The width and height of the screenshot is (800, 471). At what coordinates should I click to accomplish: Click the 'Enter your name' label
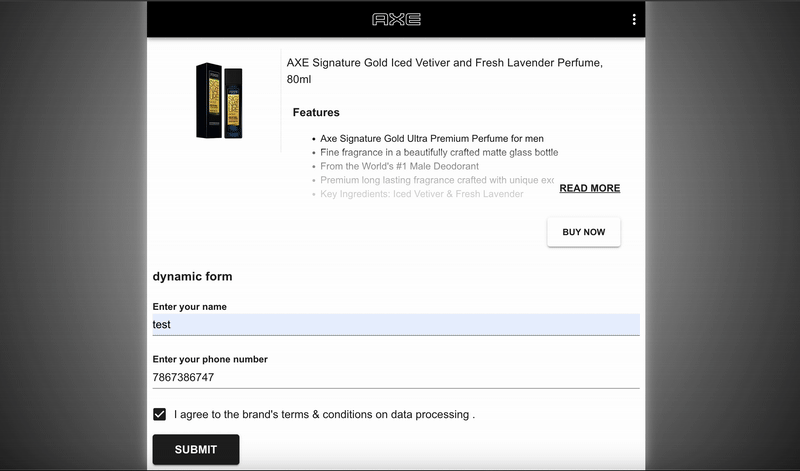pyautogui.click(x=189, y=307)
